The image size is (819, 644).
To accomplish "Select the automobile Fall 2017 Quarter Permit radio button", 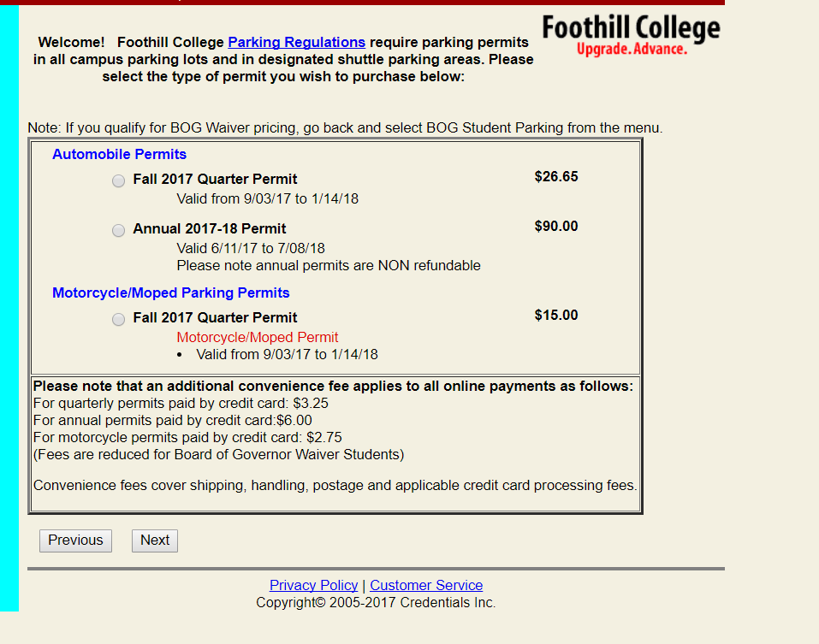I will (x=119, y=180).
